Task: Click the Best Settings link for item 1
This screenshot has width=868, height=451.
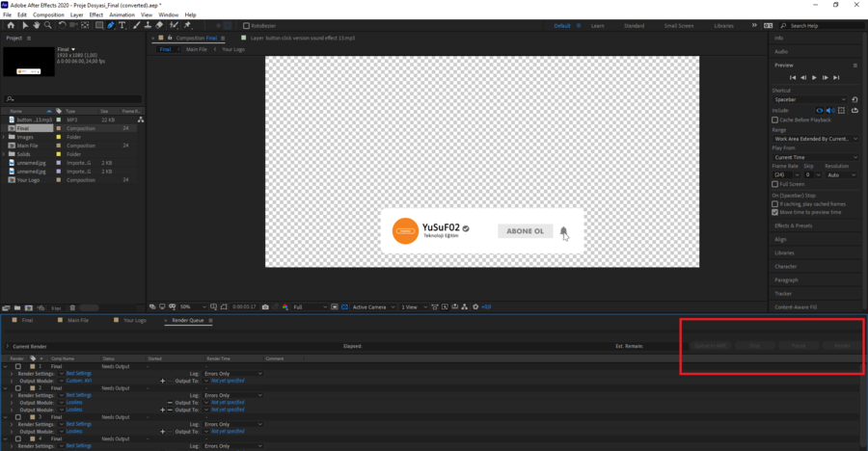Action: (79, 374)
